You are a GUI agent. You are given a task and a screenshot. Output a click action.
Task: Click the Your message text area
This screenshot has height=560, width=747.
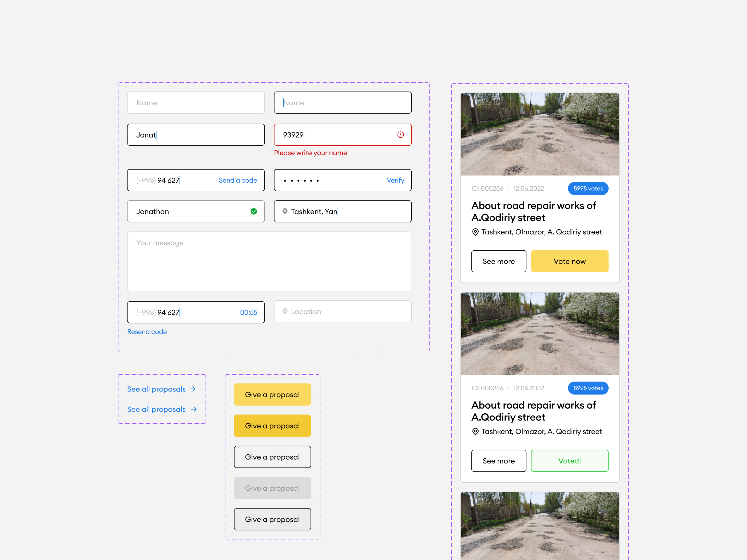[269, 261]
